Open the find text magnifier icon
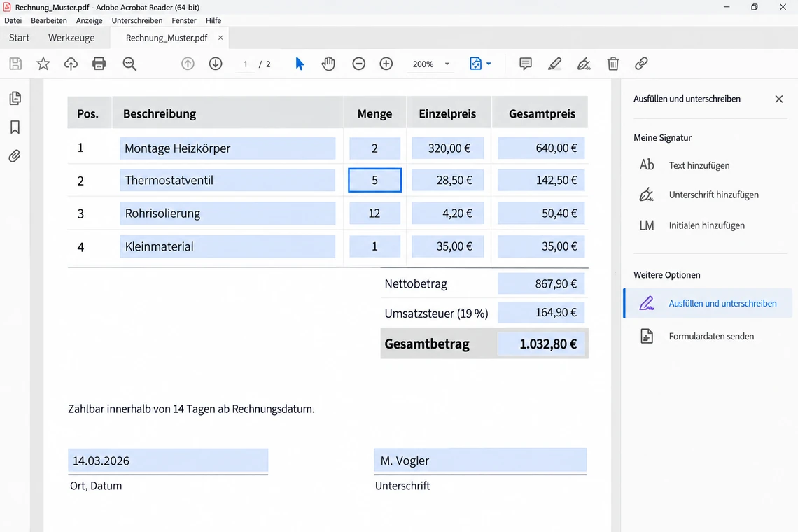The width and height of the screenshot is (798, 532). pyautogui.click(x=129, y=64)
